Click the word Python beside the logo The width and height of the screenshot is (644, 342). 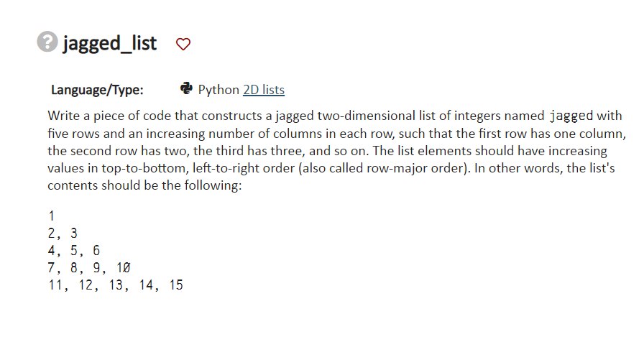click(x=218, y=90)
